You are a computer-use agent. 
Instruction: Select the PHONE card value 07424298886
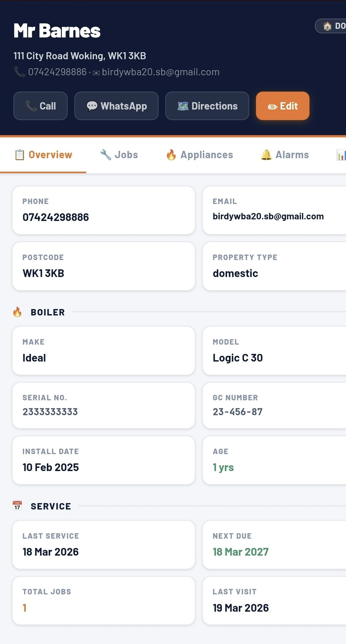pyautogui.click(x=56, y=217)
